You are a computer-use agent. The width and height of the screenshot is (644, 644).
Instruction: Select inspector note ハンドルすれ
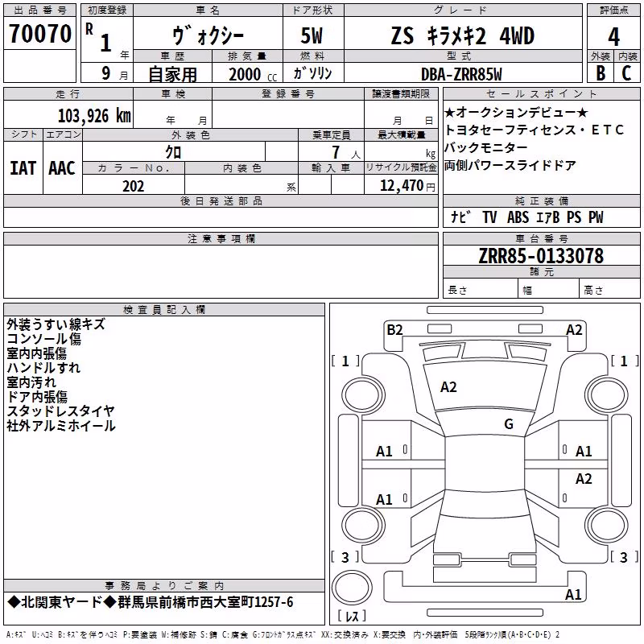(x=43, y=368)
